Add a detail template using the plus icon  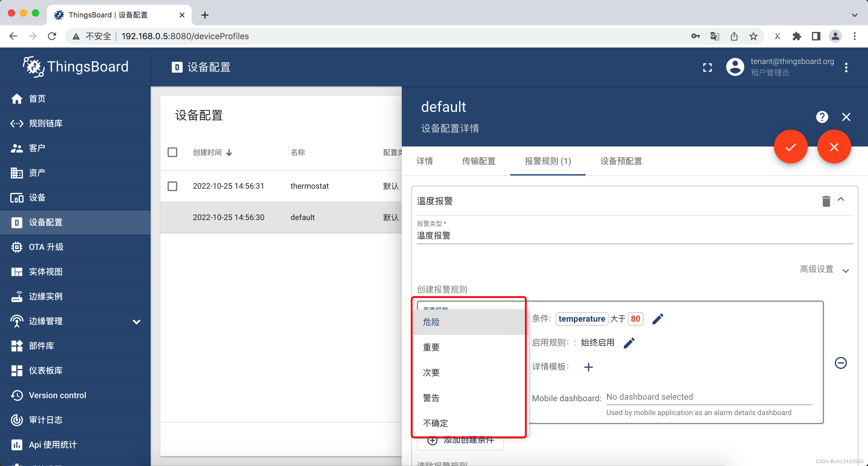589,367
